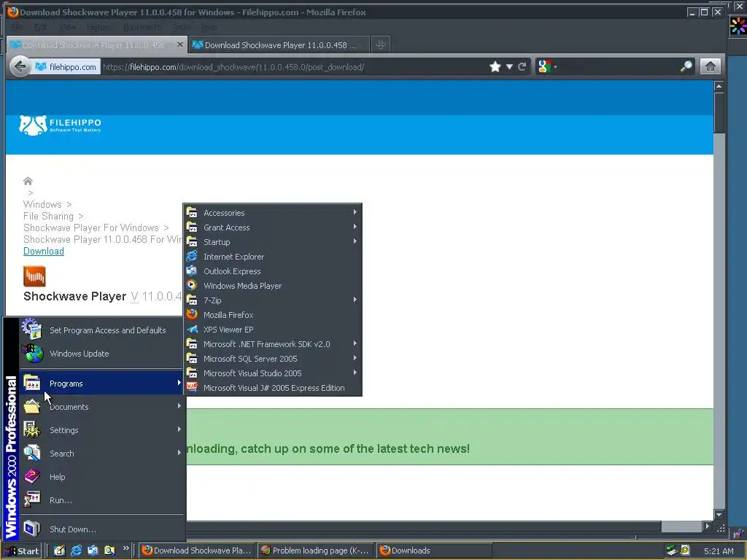
Task: Open the bookmarks dropdown arrow beside the star
Action: point(509,66)
